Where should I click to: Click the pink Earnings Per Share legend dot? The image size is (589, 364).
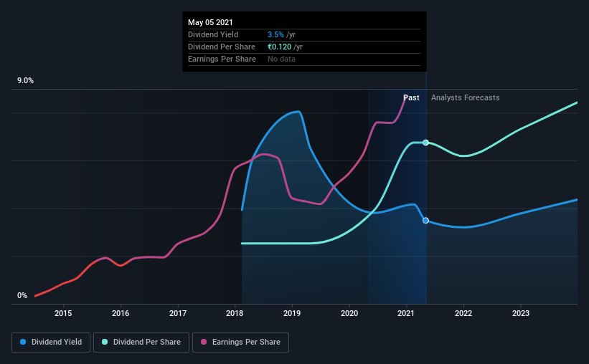coord(204,342)
